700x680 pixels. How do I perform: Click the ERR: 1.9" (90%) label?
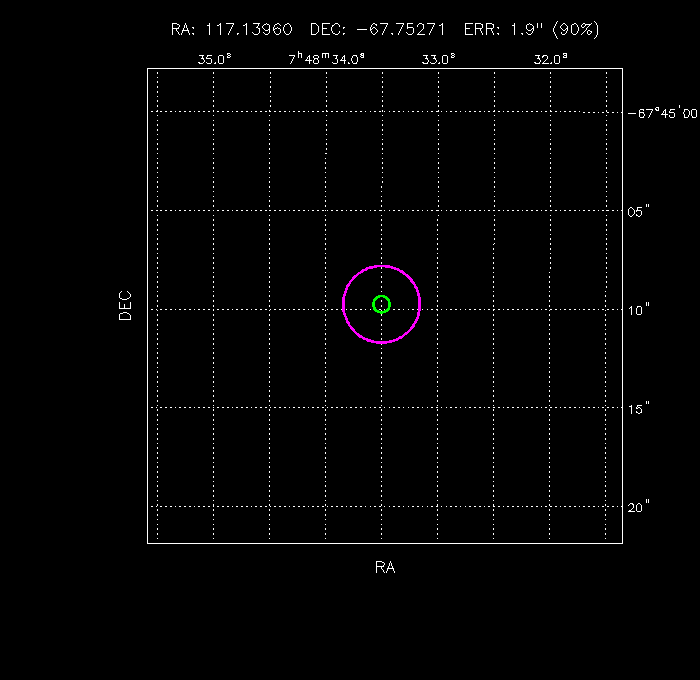point(531,29)
